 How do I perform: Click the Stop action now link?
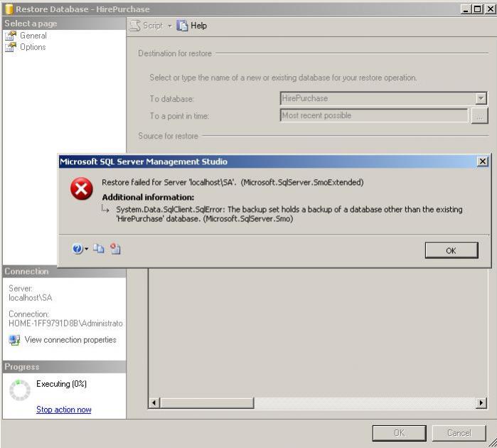click(x=64, y=410)
